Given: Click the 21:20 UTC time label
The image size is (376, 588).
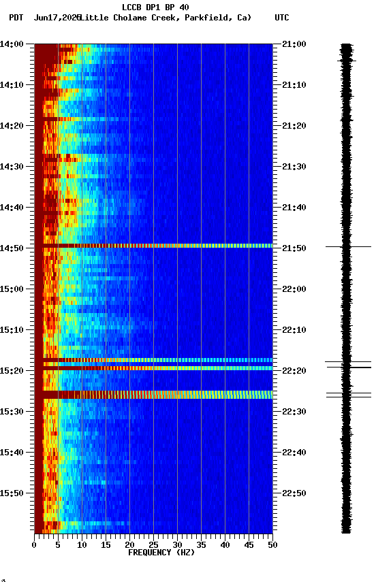Looking at the screenshot, I should point(294,126).
